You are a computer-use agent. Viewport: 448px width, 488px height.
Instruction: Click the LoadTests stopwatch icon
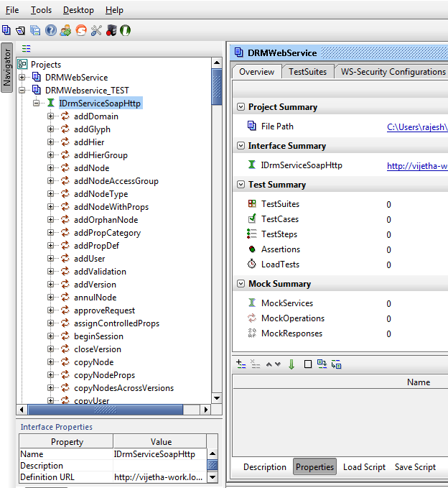[252, 264]
